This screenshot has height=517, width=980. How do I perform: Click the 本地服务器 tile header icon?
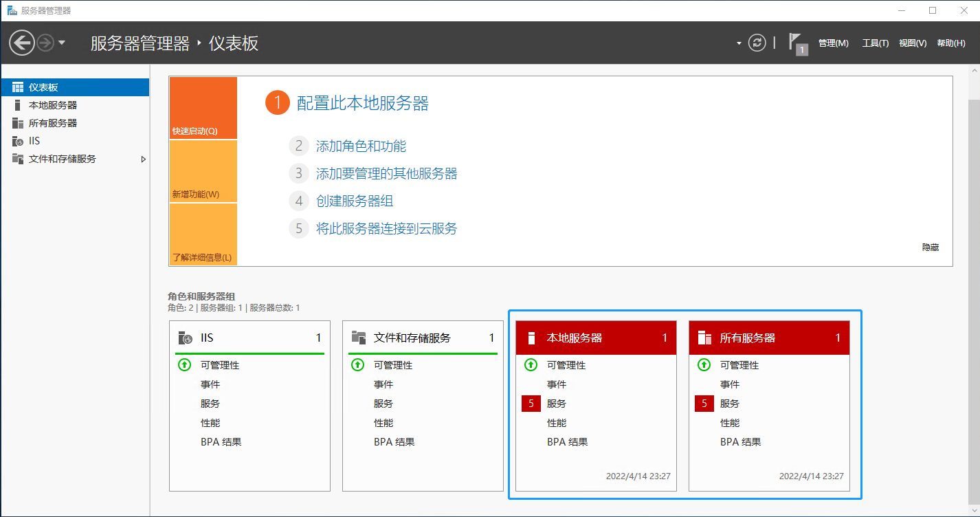point(531,338)
